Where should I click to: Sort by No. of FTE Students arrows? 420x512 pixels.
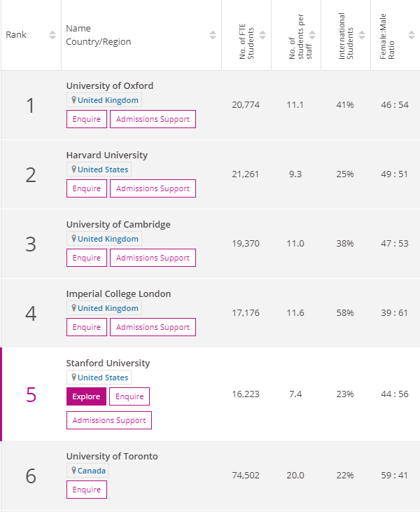[262, 35]
